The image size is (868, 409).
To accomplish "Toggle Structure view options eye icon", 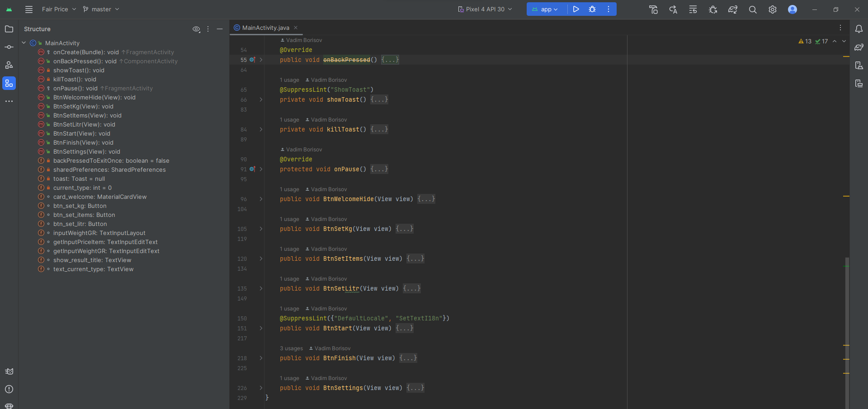I will [196, 29].
